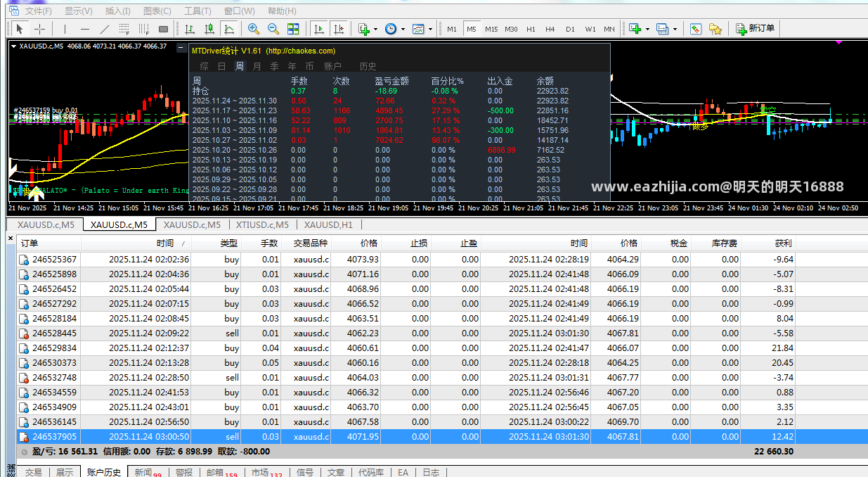Expand the profiles dropdown arrow
The image size is (868, 477).
(675, 30)
